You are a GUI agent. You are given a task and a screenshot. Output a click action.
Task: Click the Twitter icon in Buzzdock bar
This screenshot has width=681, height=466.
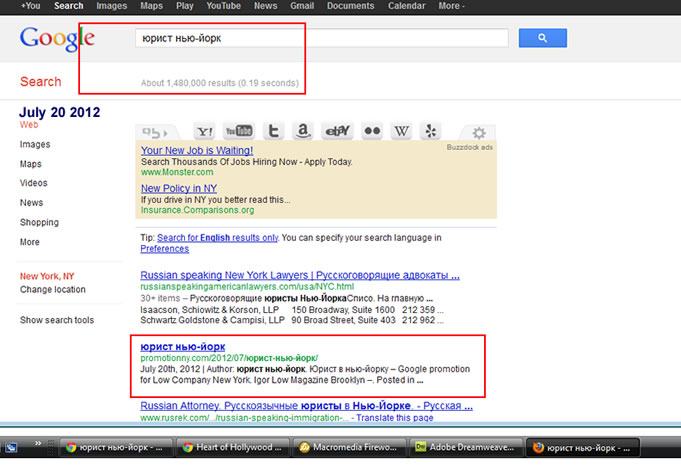pos(273,131)
